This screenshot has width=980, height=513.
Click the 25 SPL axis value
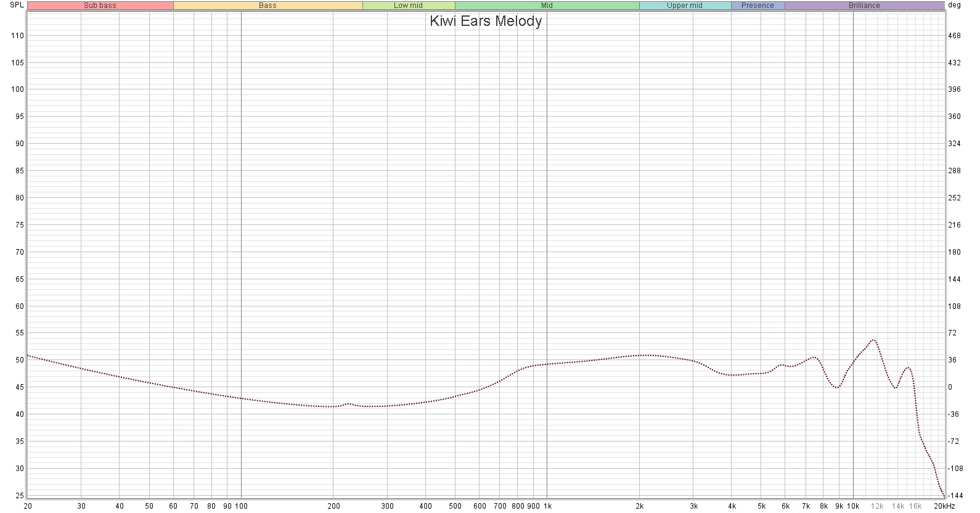coord(20,496)
